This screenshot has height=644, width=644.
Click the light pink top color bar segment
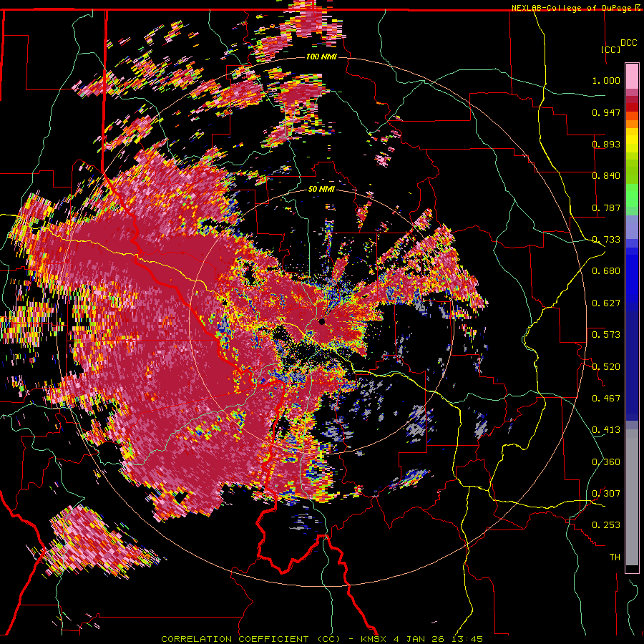(632, 76)
